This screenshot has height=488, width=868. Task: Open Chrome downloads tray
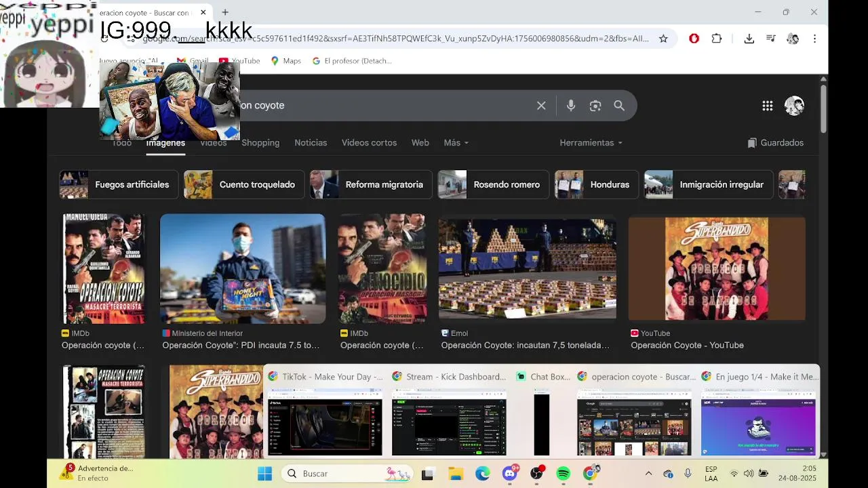(749, 39)
